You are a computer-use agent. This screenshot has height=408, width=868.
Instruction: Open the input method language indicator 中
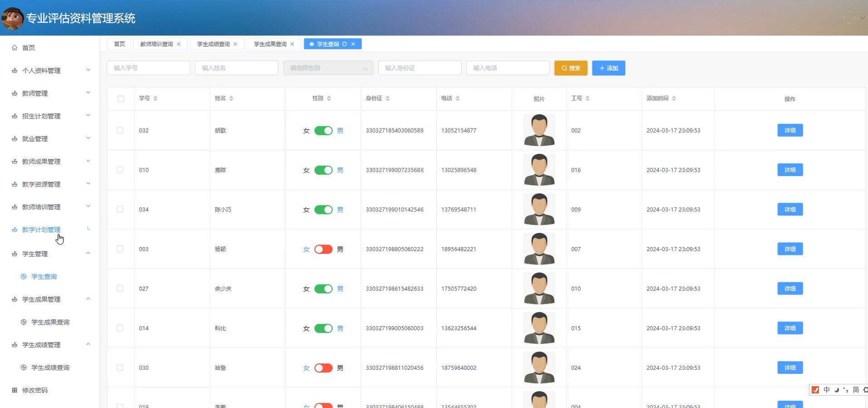pyautogui.click(x=826, y=390)
